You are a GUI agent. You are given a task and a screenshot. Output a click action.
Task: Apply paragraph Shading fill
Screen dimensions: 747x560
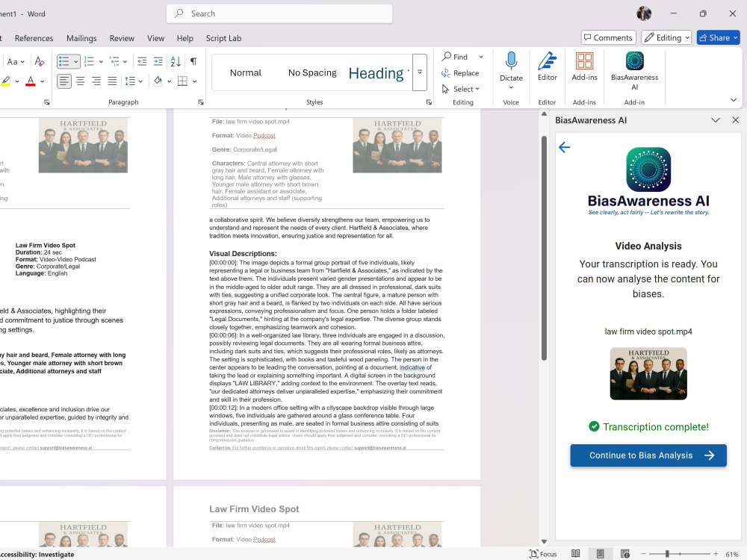click(x=158, y=81)
